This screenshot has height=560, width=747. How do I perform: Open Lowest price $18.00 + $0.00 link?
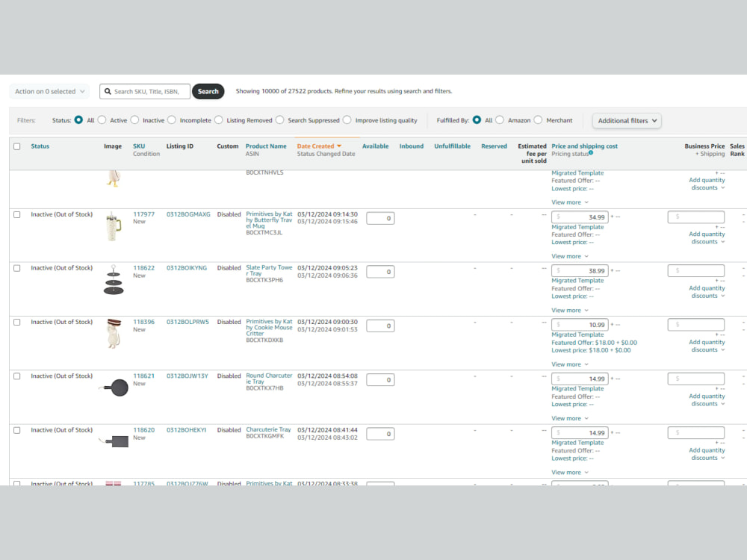(x=591, y=350)
